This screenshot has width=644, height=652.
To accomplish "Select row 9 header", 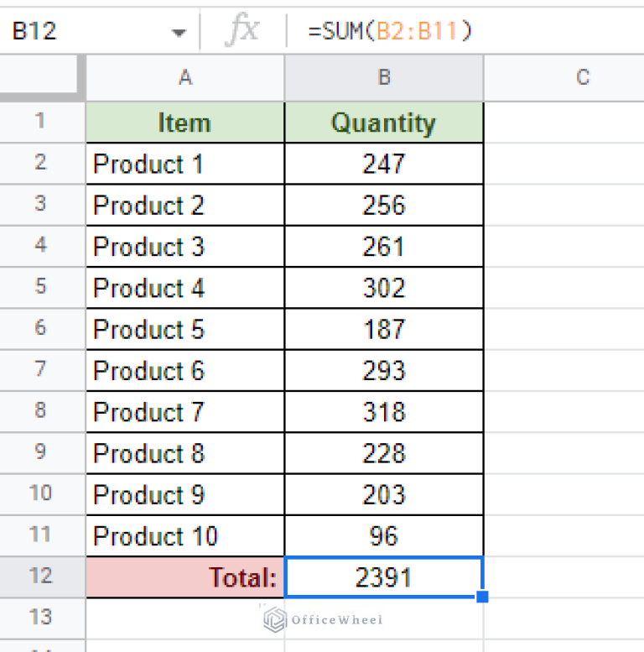I will [43, 453].
